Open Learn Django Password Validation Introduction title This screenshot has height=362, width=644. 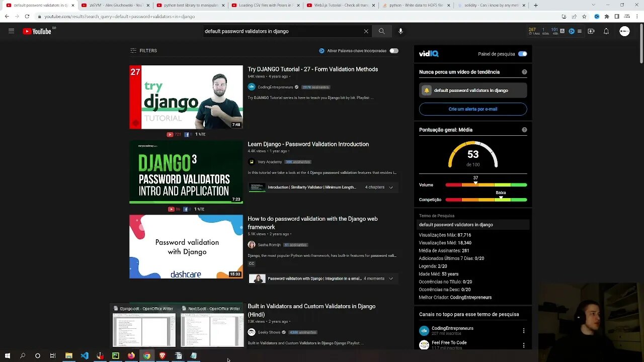point(308,144)
